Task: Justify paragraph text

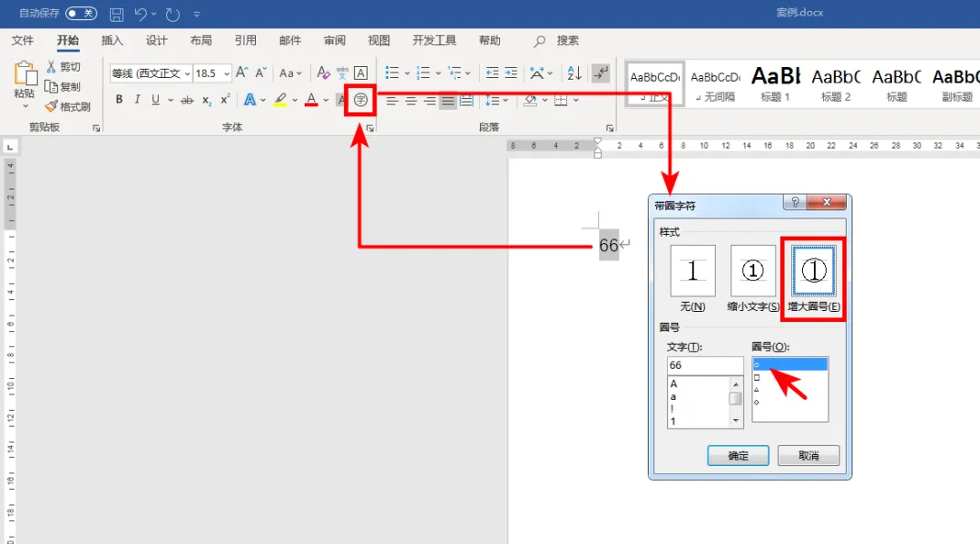Action: click(x=447, y=100)
